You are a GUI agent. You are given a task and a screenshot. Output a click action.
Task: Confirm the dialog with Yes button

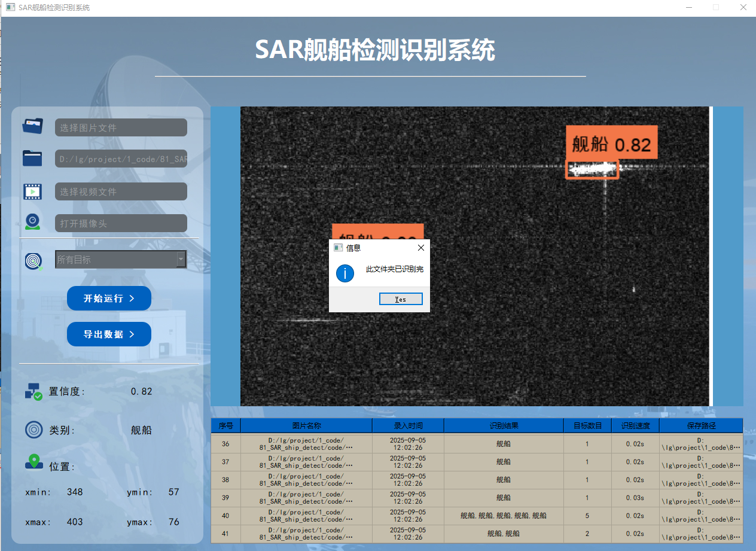click(x=401, y=299)
